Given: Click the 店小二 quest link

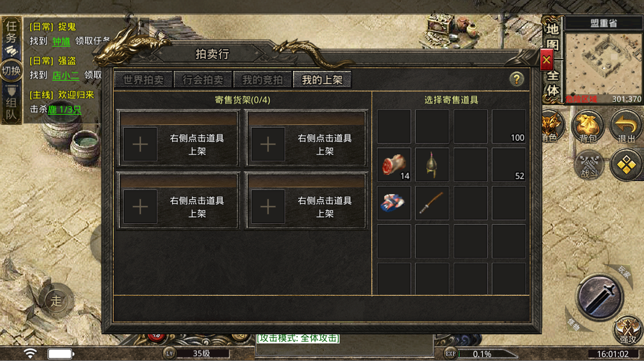Looking at the screenshot, I should (x=66, y=75).
